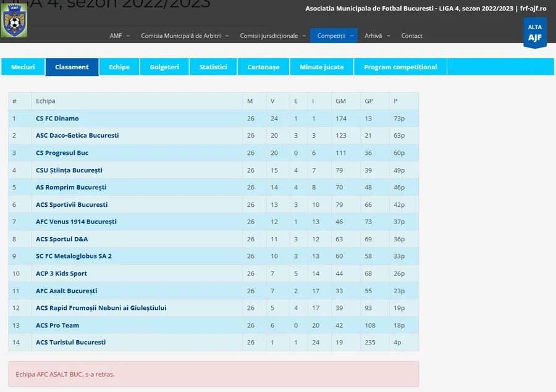556x392 pixels.
Task: Open Comisia Municipală de Arbitri dropdown
Action: (183, 36)
